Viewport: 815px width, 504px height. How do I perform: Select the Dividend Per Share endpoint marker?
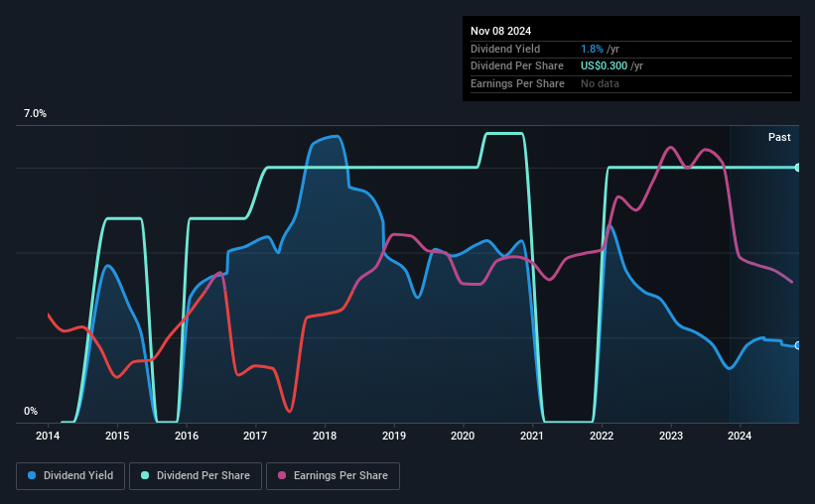[x=797, y=168]
